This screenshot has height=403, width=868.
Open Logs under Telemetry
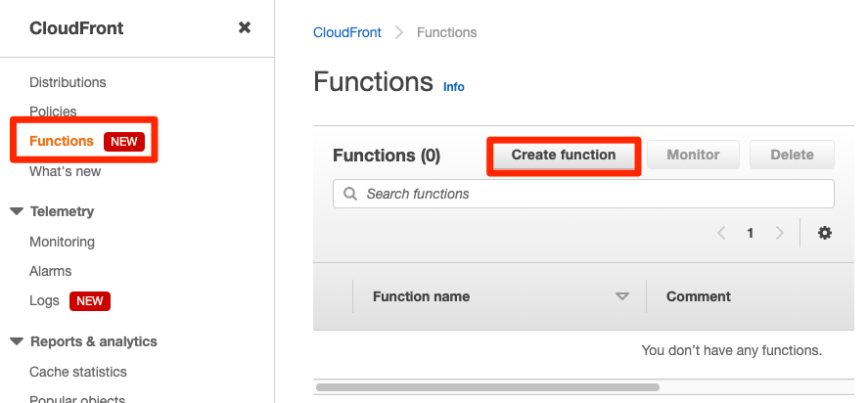pos(44,301)
